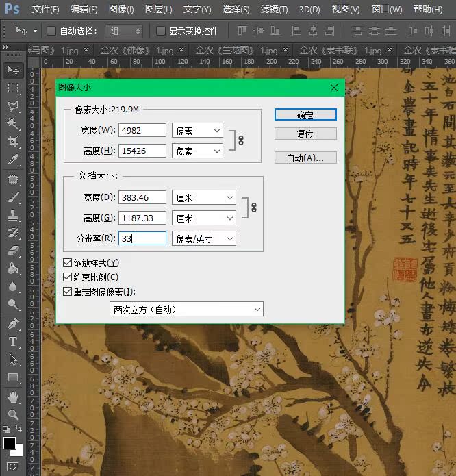Select the History Brush tool
The image size is (456, 476).
[x=13, y=233]
